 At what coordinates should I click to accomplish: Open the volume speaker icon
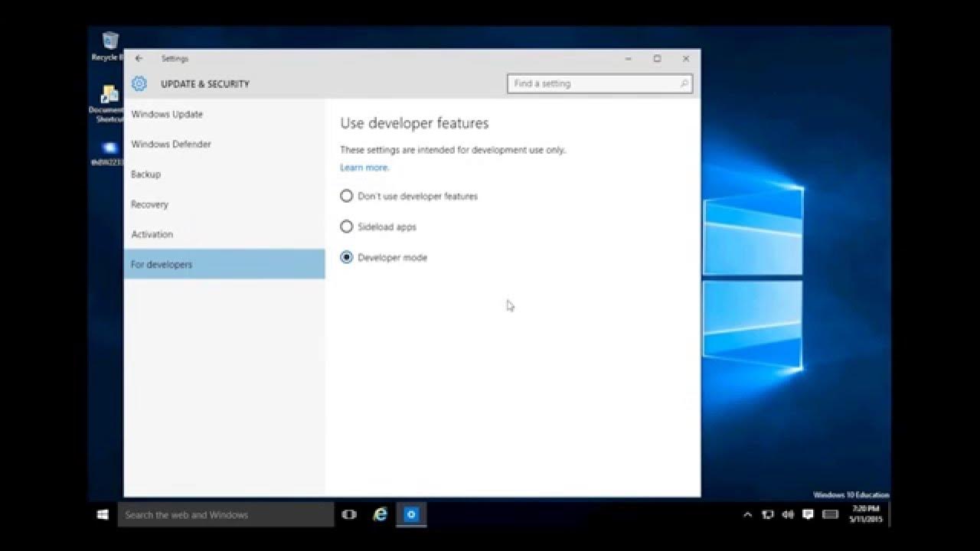click(788, 515)
